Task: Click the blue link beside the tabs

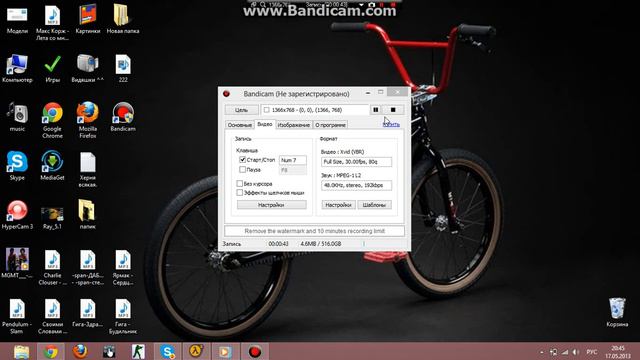Action: point(391,124)
